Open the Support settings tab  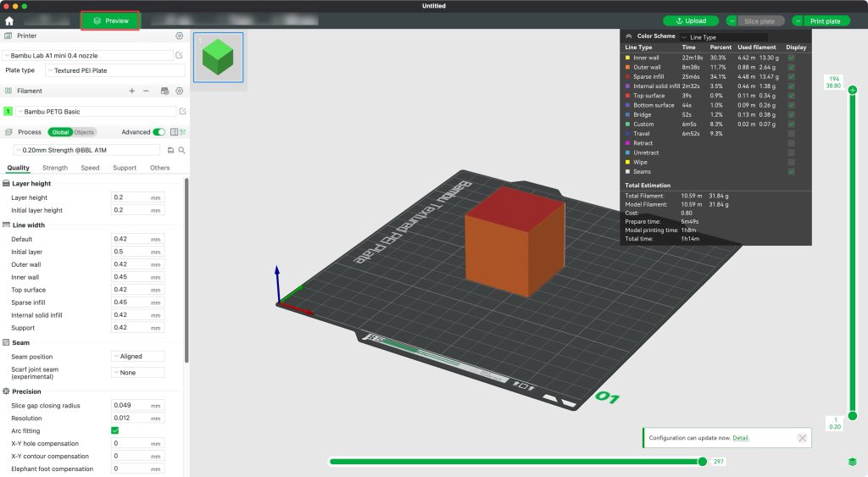coord(125,168)
